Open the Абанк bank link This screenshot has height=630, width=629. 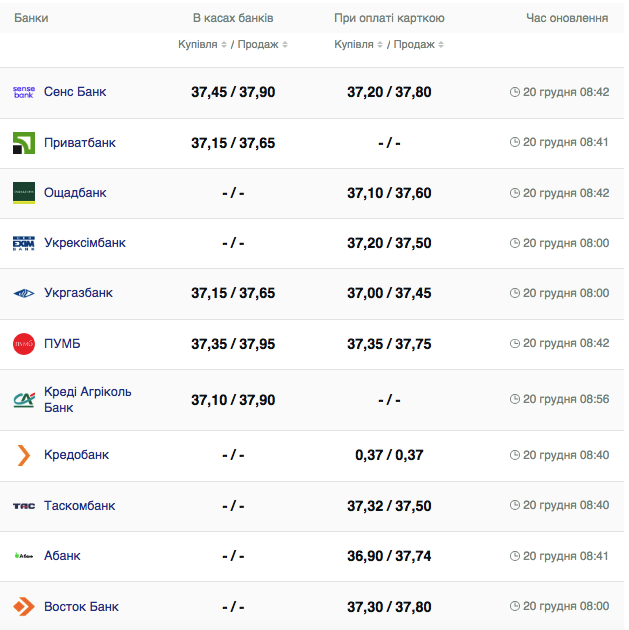62,556
